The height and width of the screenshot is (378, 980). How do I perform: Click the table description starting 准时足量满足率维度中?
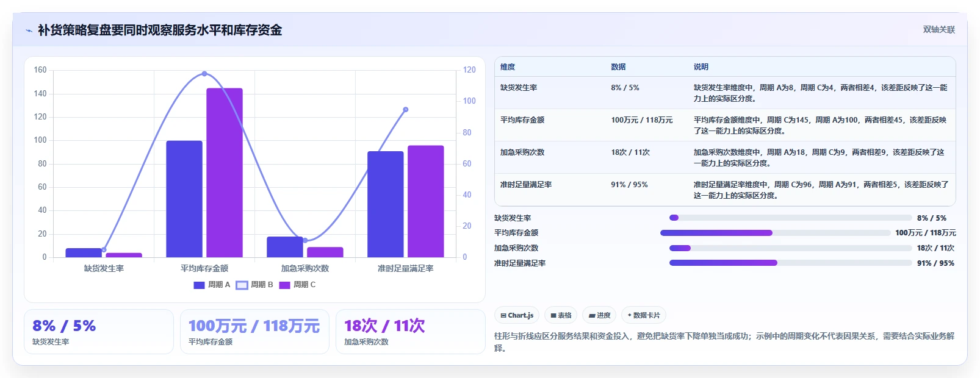point(821,190)
